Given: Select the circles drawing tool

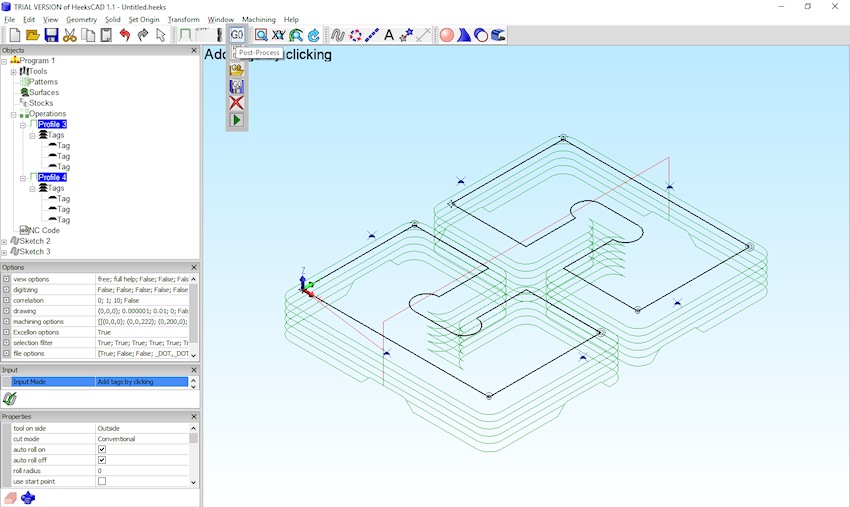Looking at the screenshot, I should point(355,35).
